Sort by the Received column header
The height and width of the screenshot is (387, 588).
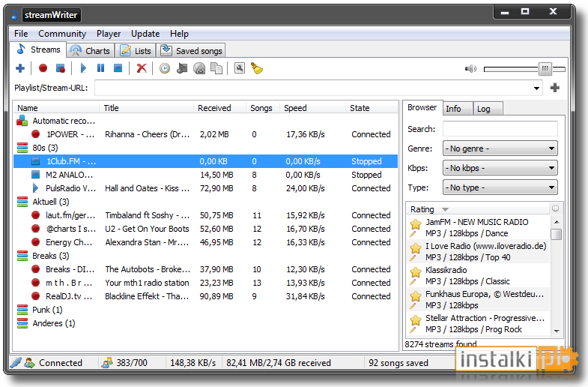pyautogui.click(x=219, y=108)
